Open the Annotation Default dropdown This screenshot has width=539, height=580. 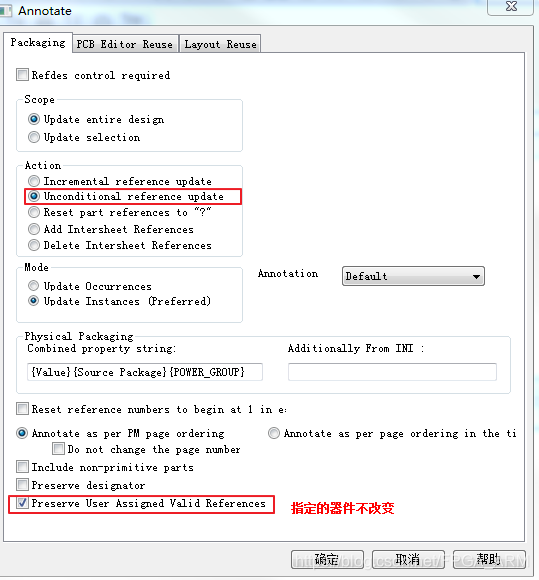pos(413,276)
